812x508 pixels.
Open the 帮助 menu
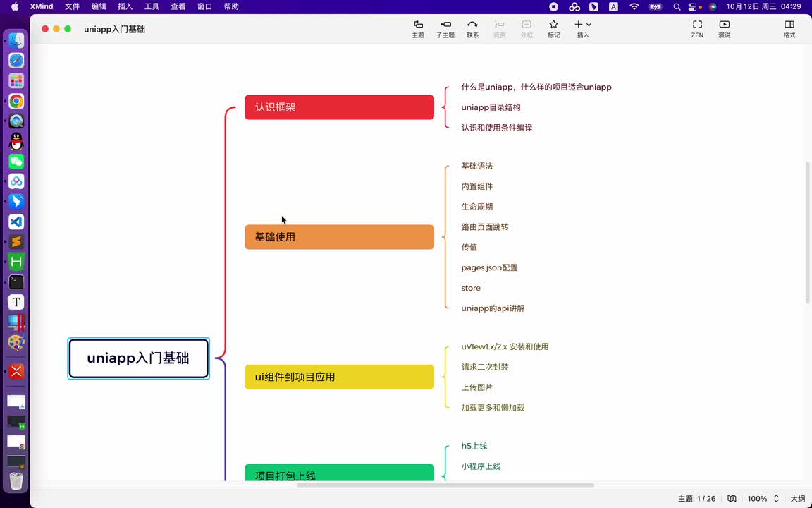(231, 7)
